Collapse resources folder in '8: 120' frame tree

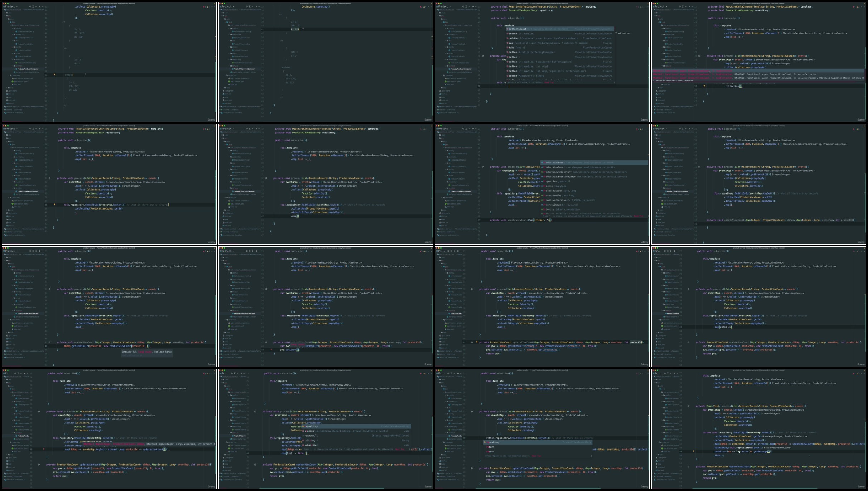(x=226, y=75)
